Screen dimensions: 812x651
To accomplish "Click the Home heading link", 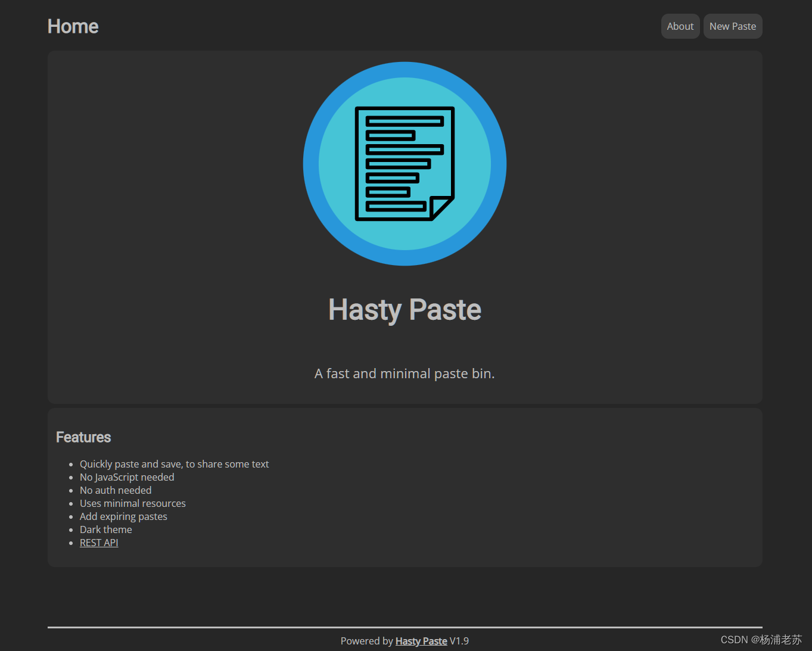I will tap(73, 26).
